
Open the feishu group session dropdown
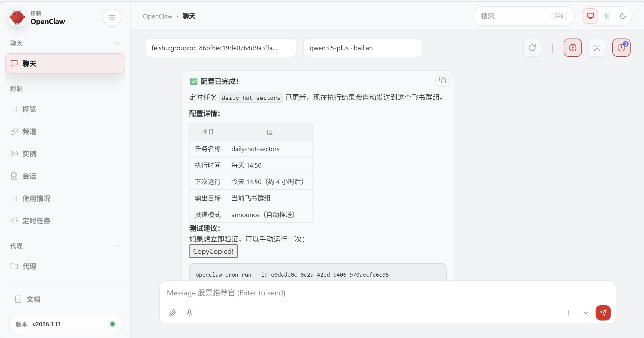[221, 48]
